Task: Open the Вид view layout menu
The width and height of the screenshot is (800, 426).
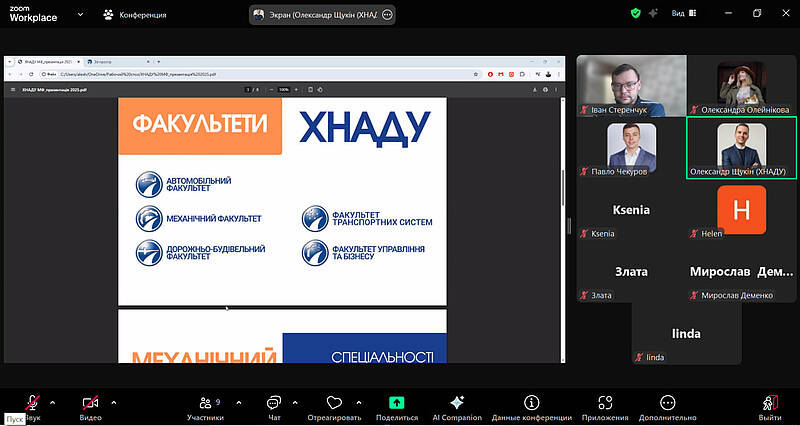Action: pyautogui.click(x=684, y=14)
